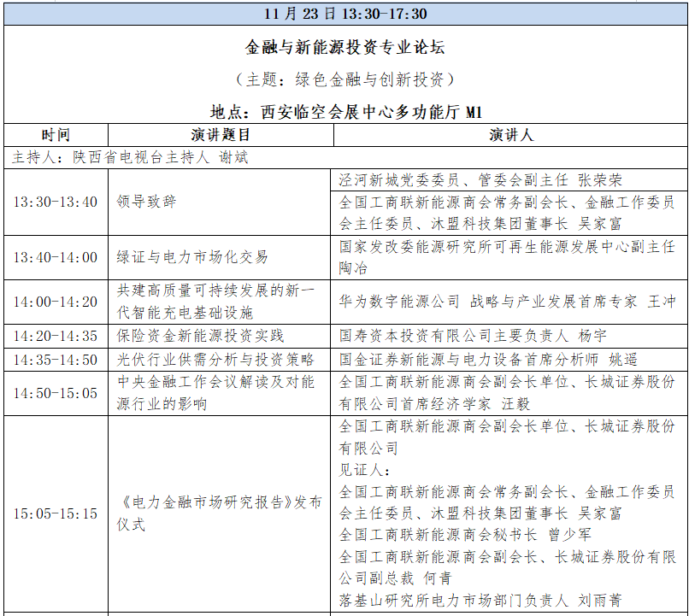
Task: Click the time cell '13:30-13:40'
Action: click(56, 202)
